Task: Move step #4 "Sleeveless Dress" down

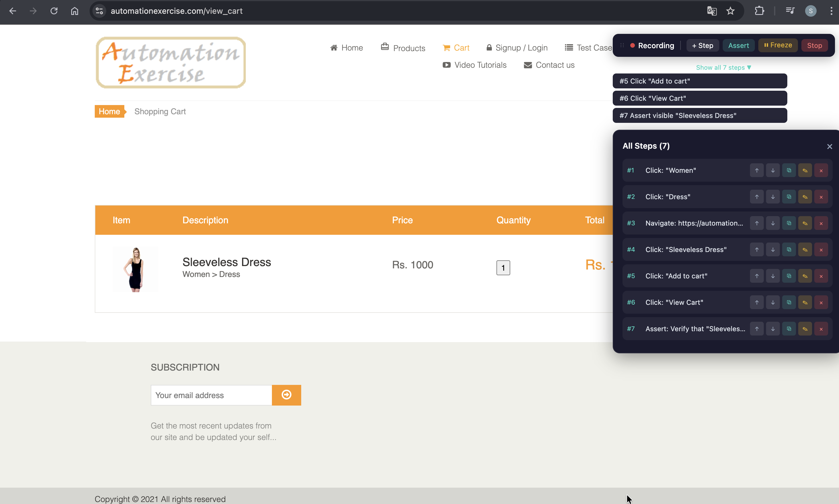Action: point(772,250)
